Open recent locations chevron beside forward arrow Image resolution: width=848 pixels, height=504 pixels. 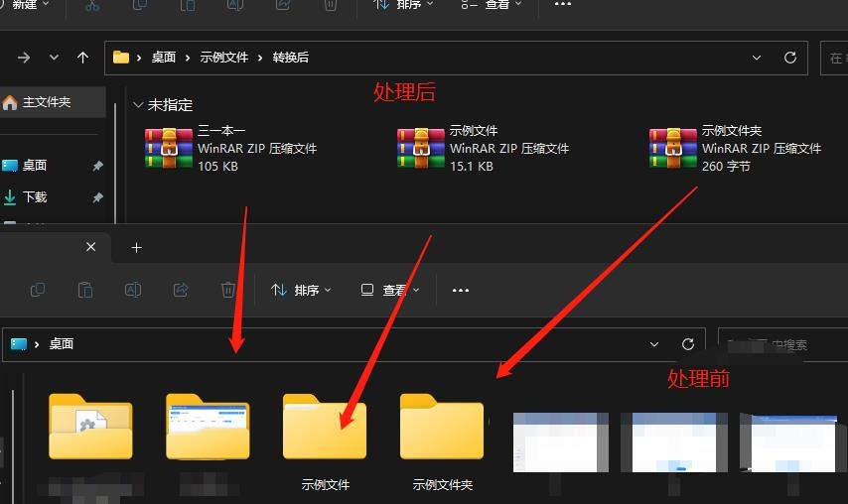click(54, 58)
